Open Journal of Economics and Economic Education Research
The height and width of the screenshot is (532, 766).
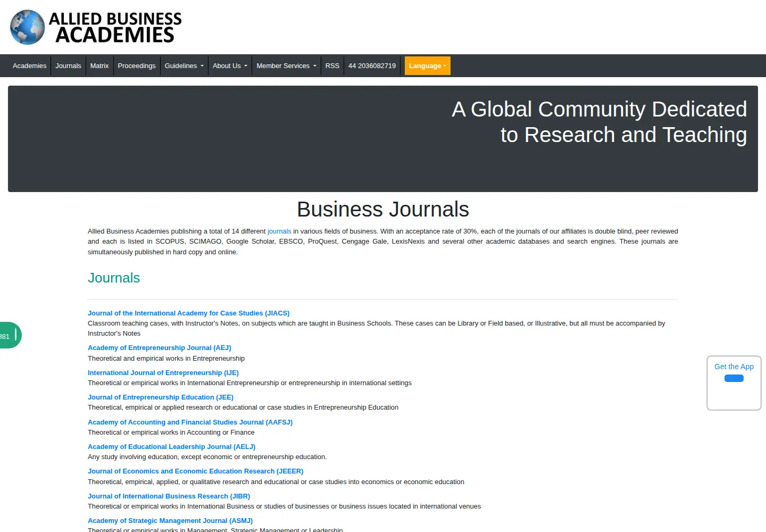click(196, 471)
